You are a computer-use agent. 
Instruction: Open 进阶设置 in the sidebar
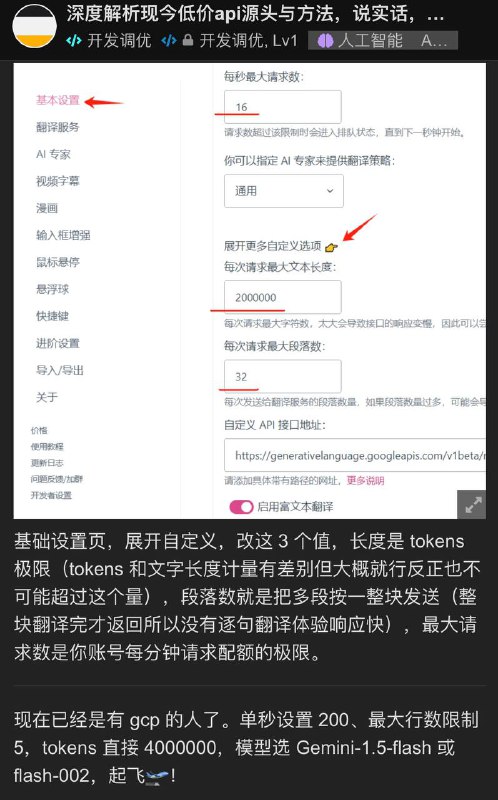pos(58,343)
